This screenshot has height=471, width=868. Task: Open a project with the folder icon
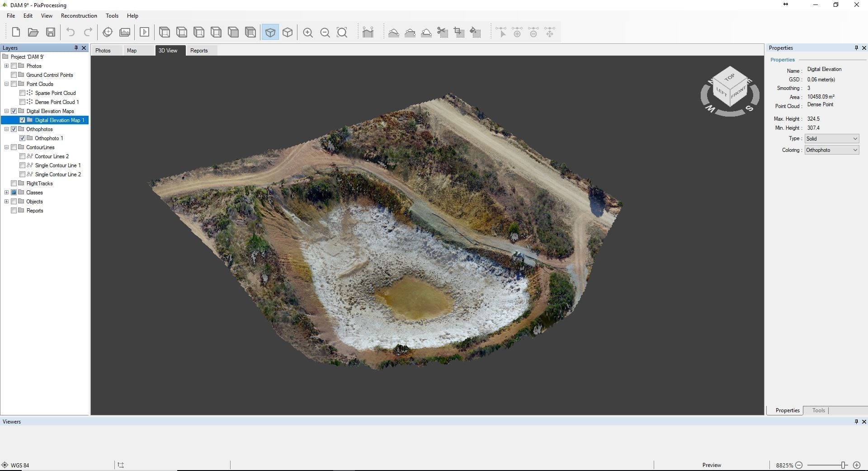click(33, 32)
